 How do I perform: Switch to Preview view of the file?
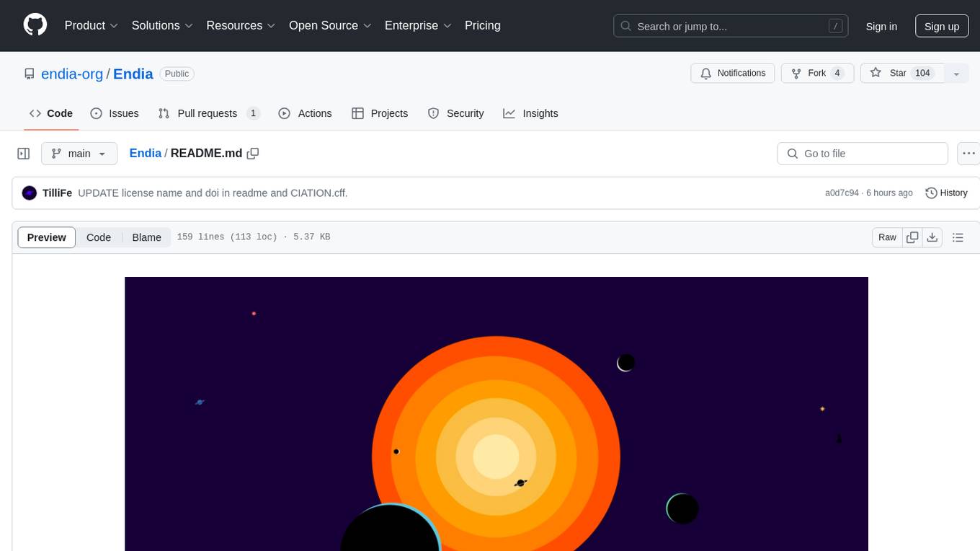[x=47, y=237]
